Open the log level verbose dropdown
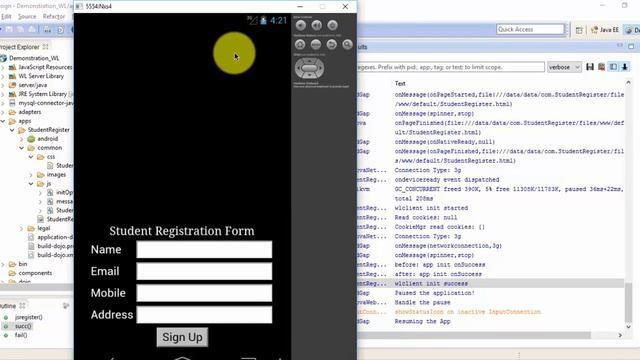 [564, 67]
